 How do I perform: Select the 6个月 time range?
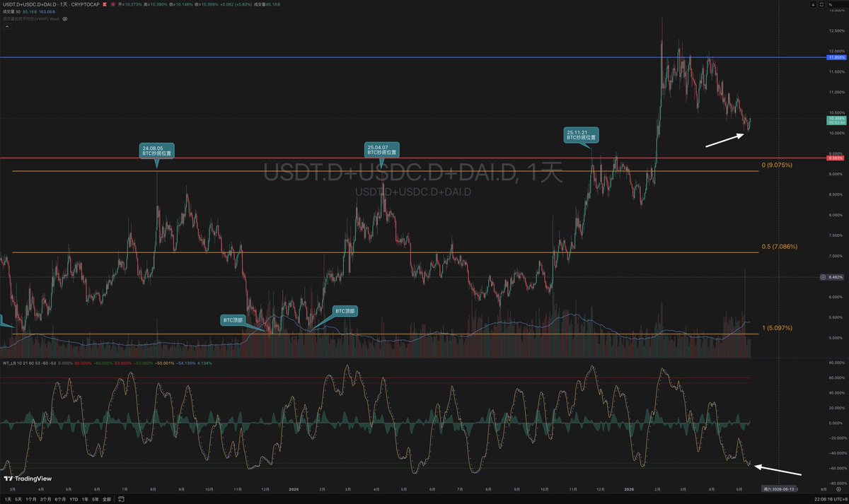click(x=60, y=499)
